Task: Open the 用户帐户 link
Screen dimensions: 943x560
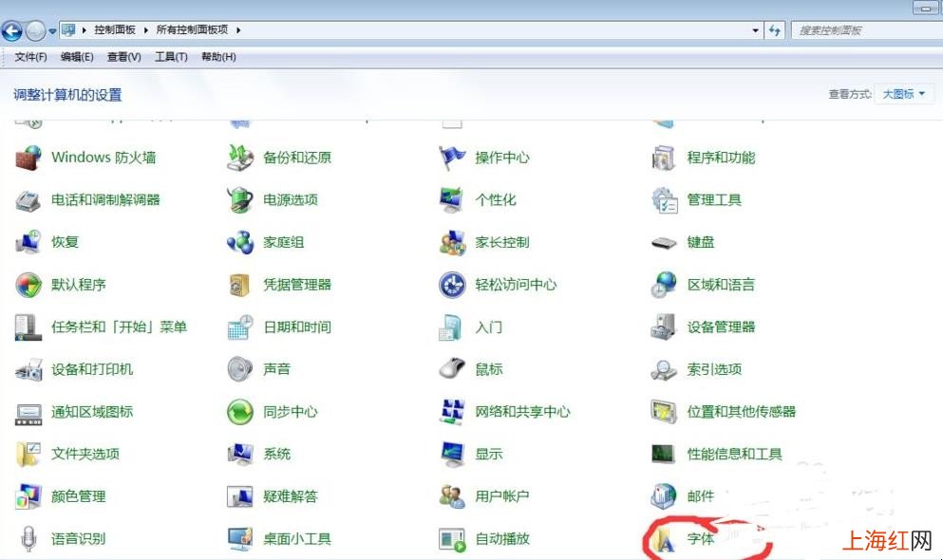Action: 502,496
